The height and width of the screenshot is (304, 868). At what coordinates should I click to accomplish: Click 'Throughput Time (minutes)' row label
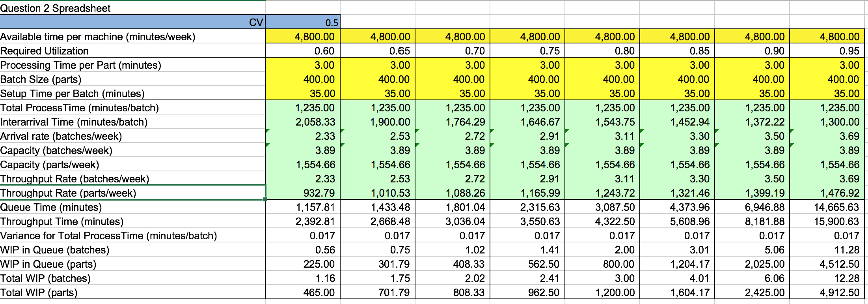point(132,221)
